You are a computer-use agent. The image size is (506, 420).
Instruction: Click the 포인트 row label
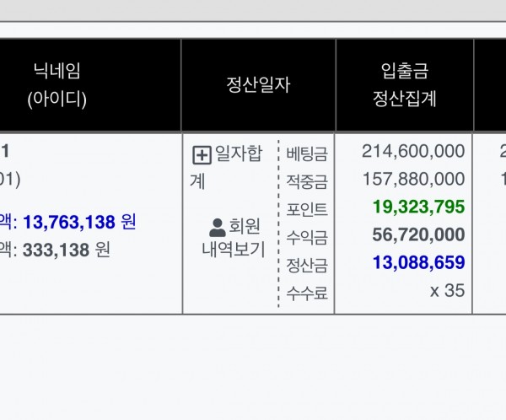pyautogui.click(x=306, y=209)
